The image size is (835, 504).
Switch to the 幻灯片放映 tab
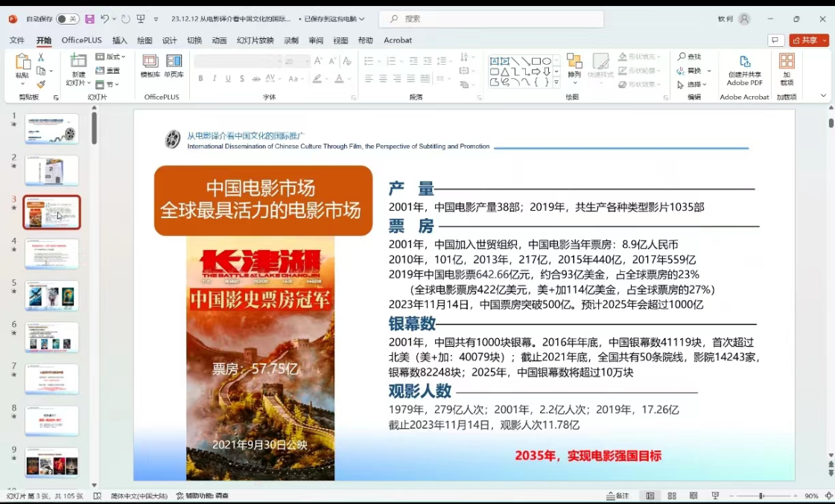(255, 40)
